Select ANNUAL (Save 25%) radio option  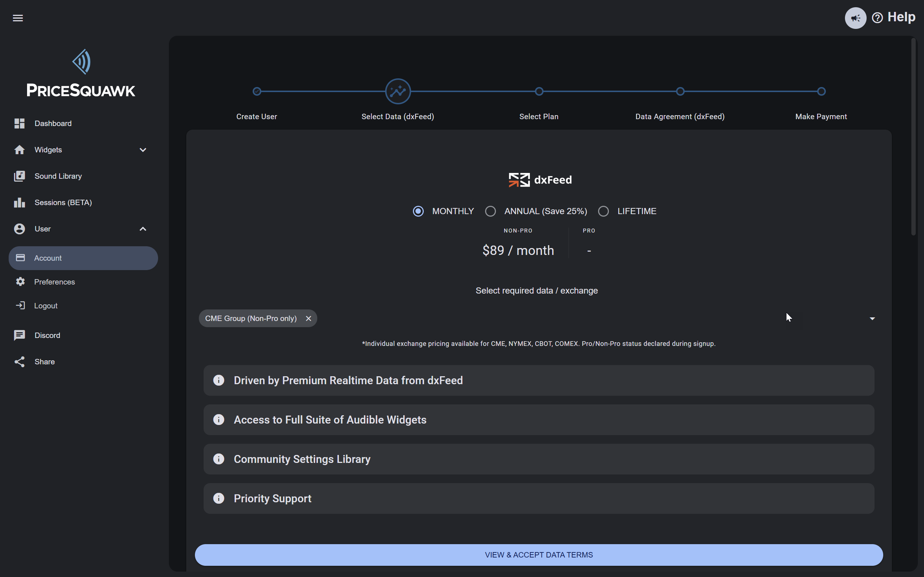click(x=491, y=211)
